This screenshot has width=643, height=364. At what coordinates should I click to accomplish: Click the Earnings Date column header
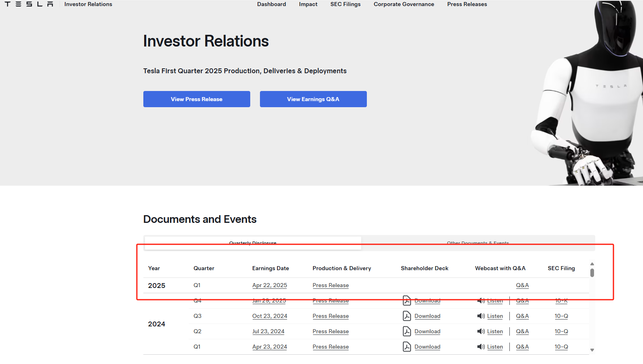270,268
